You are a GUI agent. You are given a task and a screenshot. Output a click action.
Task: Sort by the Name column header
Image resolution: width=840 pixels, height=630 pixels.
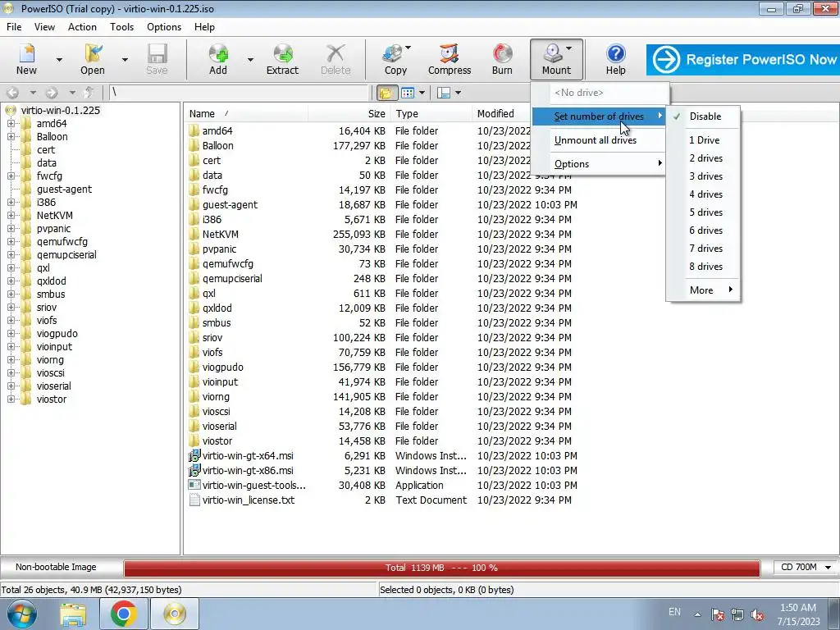pyautogui.click(x=246, y=113)
